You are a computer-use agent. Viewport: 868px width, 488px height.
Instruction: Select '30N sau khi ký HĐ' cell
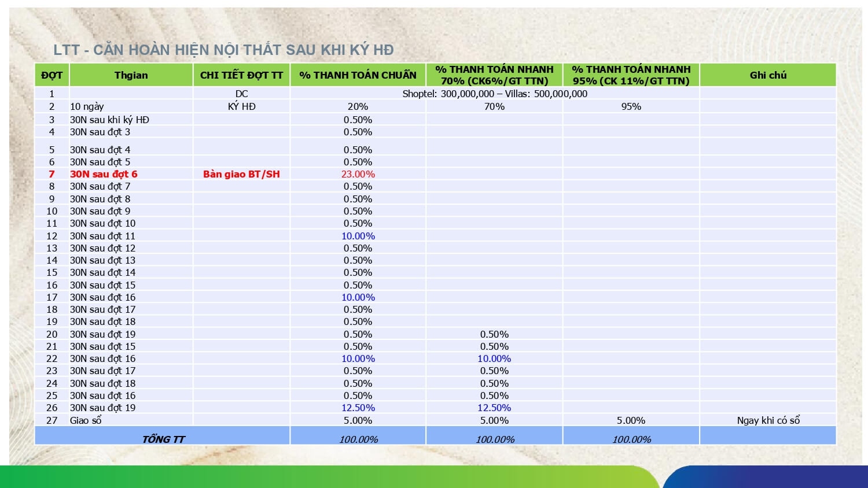(131, 120)
